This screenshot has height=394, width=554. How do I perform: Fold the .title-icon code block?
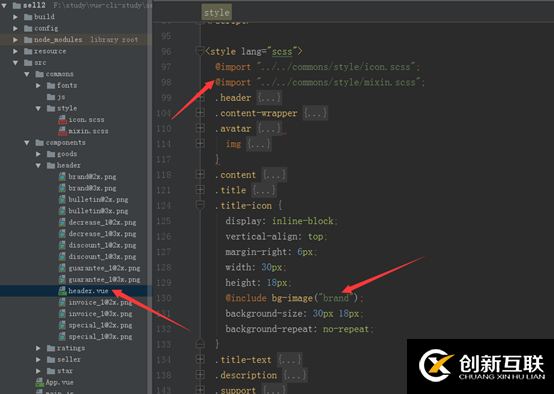click(x=200, y=205)
